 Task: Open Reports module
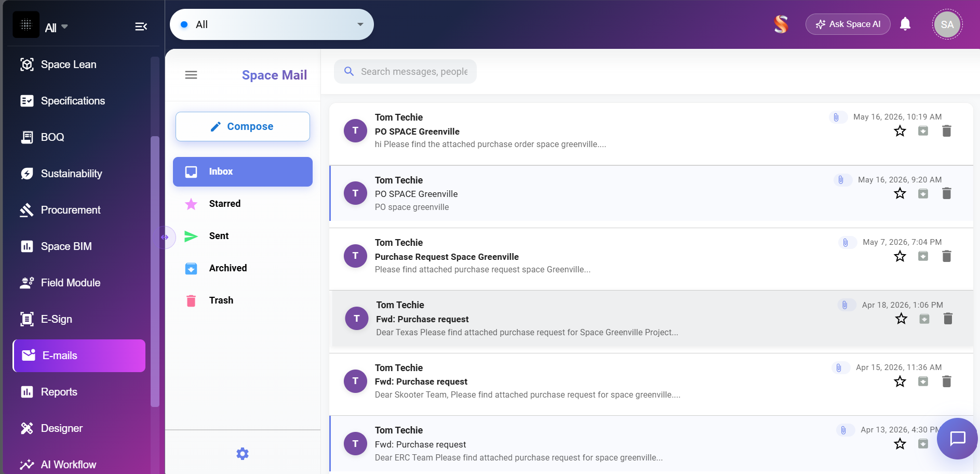(x=79, y=392)
